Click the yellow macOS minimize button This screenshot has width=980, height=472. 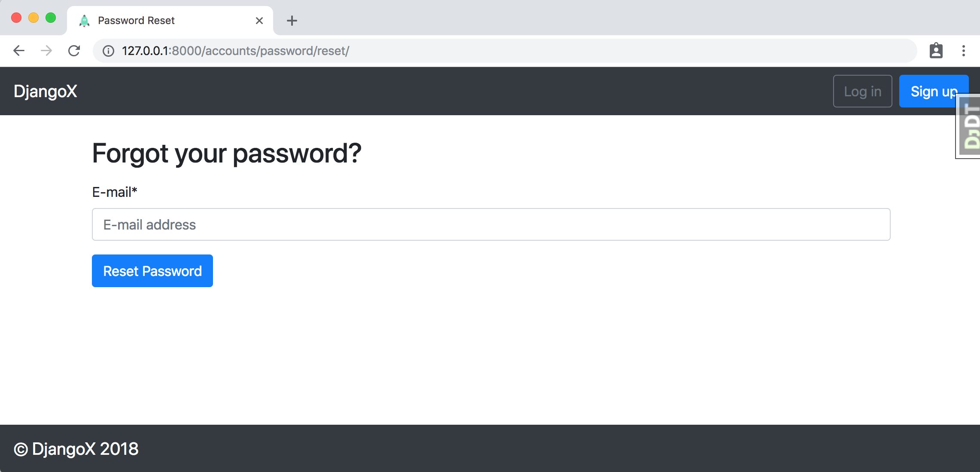pyautogui.click(x=33, y=18)
